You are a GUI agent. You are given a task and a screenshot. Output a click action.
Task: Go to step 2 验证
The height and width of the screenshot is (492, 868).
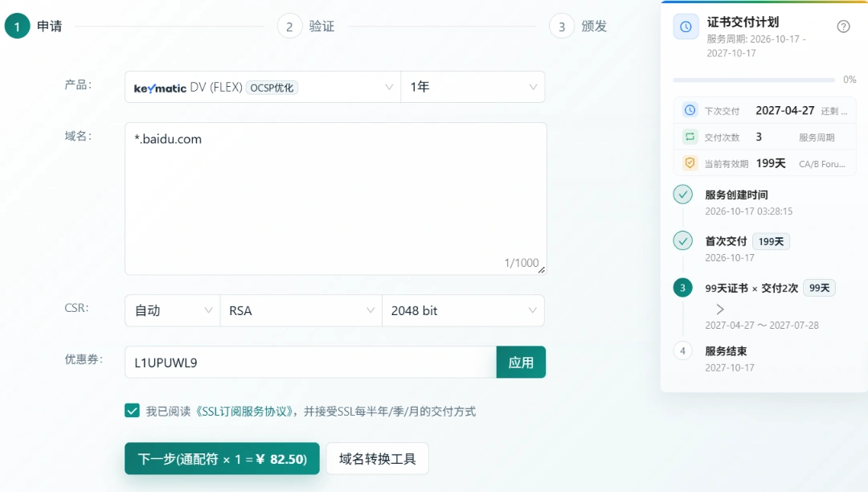click(306, 26)
